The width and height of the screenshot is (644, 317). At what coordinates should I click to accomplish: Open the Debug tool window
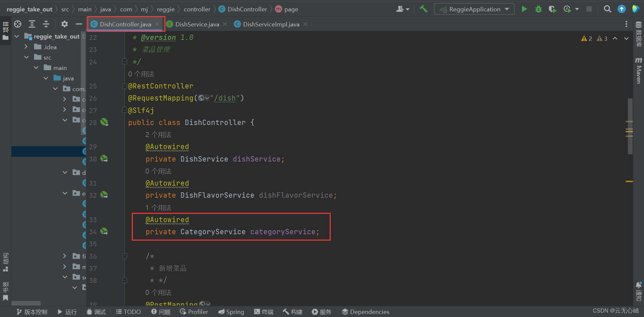(96, 312)
